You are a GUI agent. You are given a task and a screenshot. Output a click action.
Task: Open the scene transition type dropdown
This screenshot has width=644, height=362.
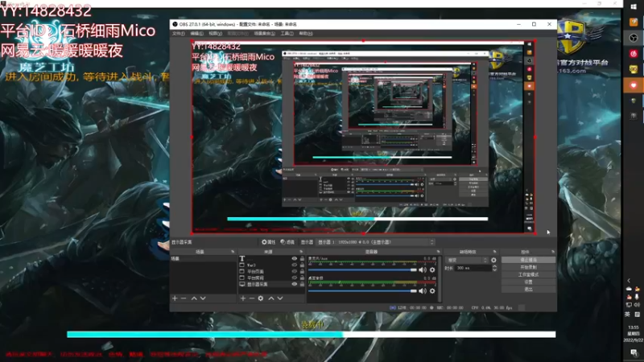tap(467, 260)
